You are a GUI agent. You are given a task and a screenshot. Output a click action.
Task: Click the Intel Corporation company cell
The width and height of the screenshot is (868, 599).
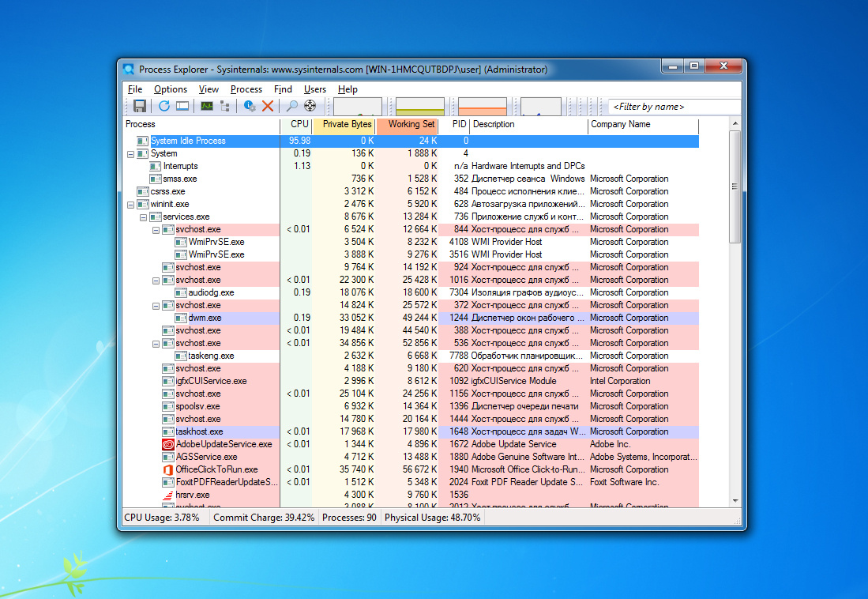click(x=620, y=381)
